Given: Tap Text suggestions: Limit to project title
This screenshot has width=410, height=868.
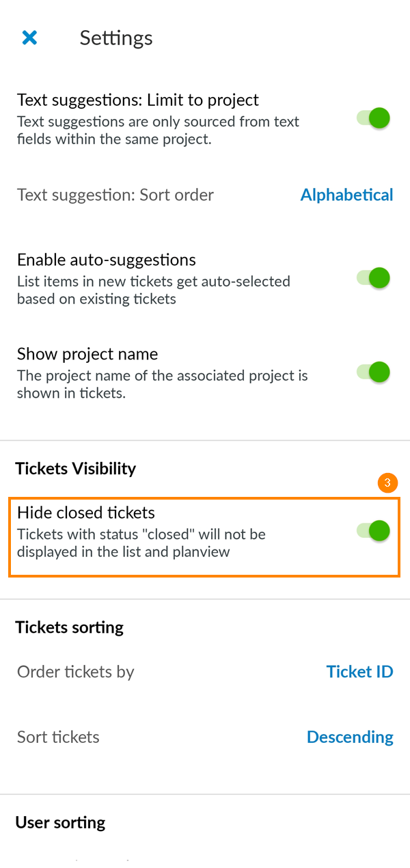Looking at the screenshot, I should point(138,100).
